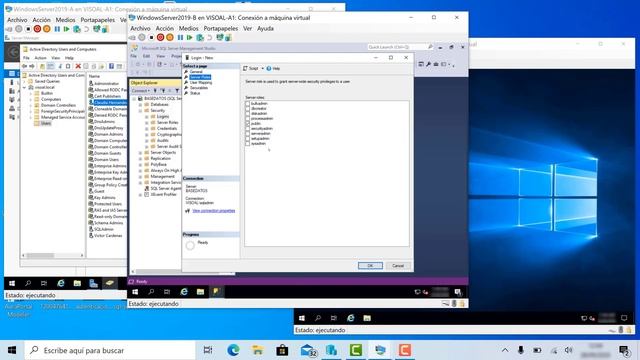Click back arrow in Active Directory Users toolbar

pyautogui.click(x=24, y=66)
